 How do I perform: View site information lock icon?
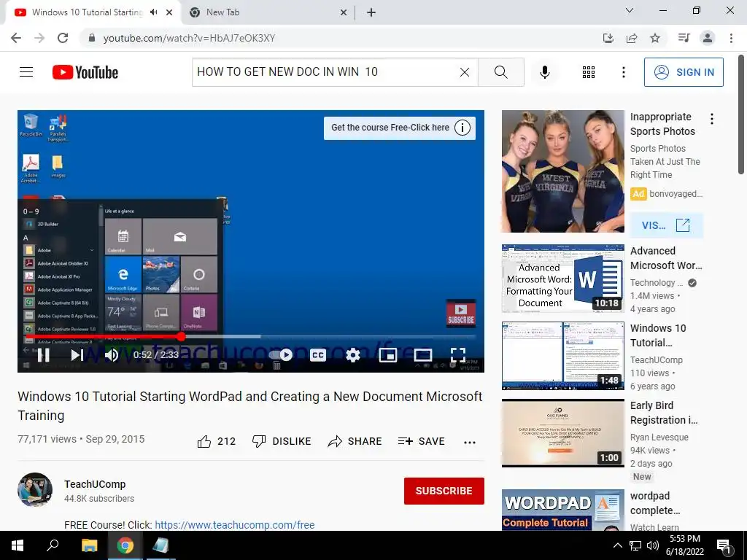coord(92,38)
